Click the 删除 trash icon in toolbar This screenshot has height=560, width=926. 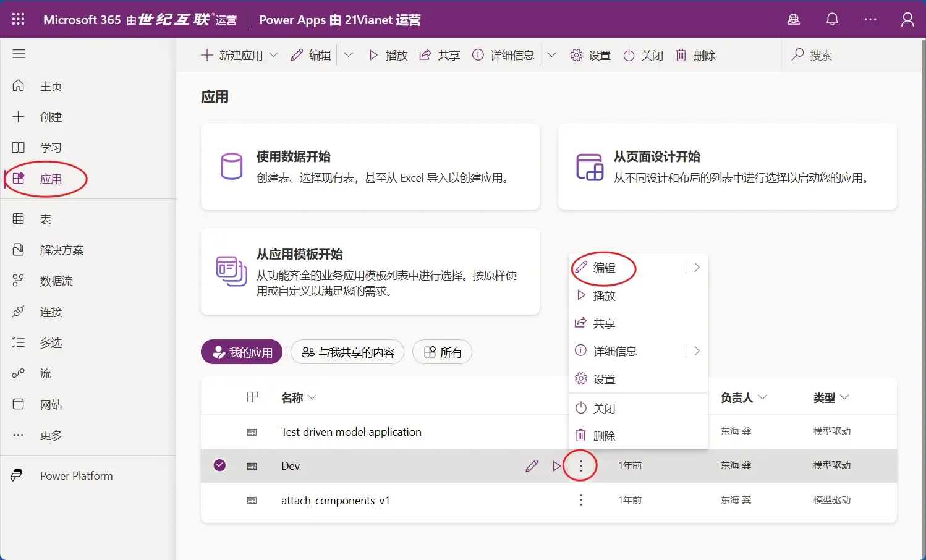(x=695, y=55)
